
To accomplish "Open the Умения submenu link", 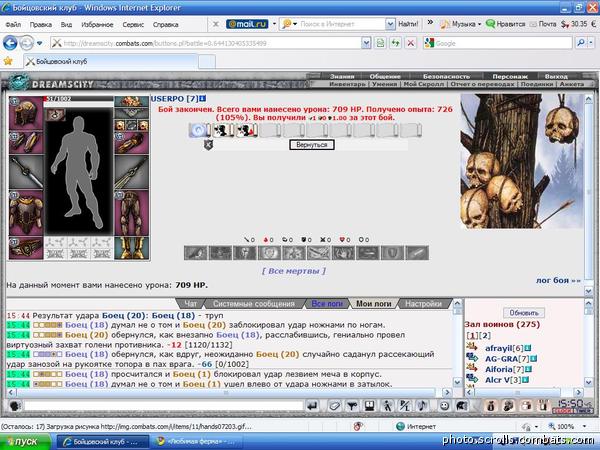I will [385, 84].
